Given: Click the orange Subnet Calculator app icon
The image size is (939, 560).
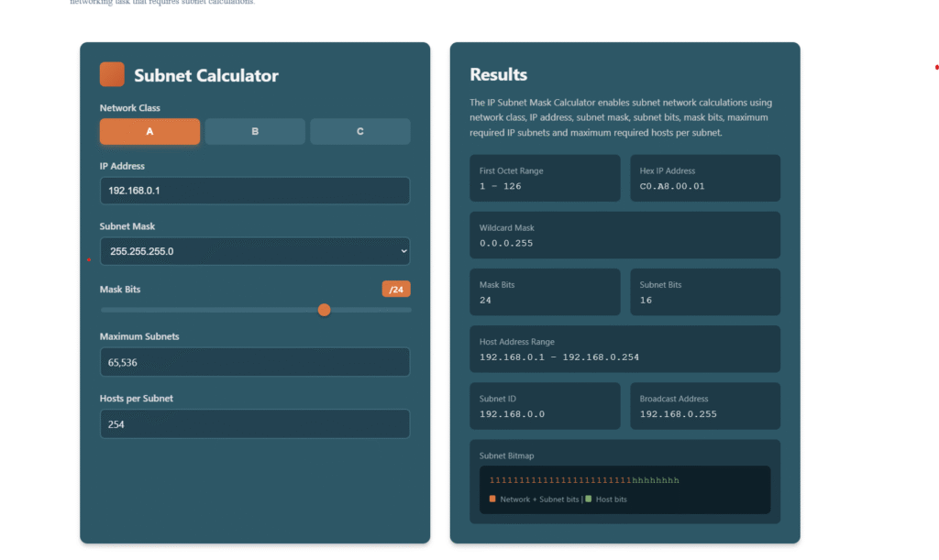Looking at the screenshot, I should 113,74.
